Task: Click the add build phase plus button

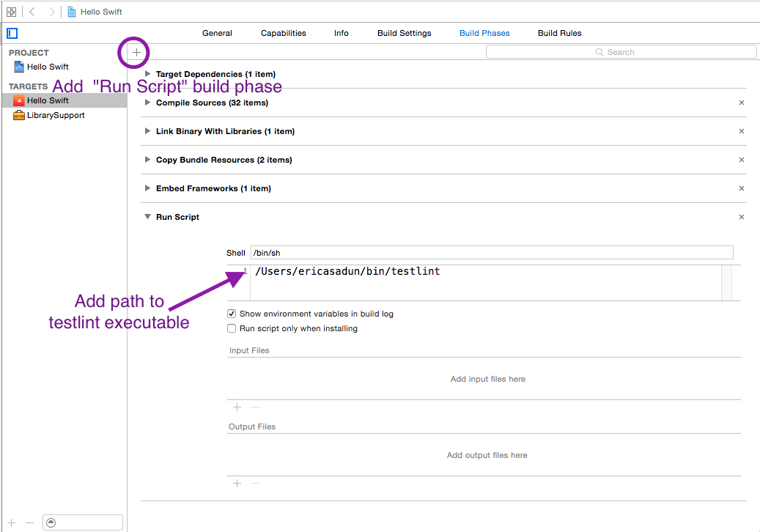Action: click(x=137, y=52)
